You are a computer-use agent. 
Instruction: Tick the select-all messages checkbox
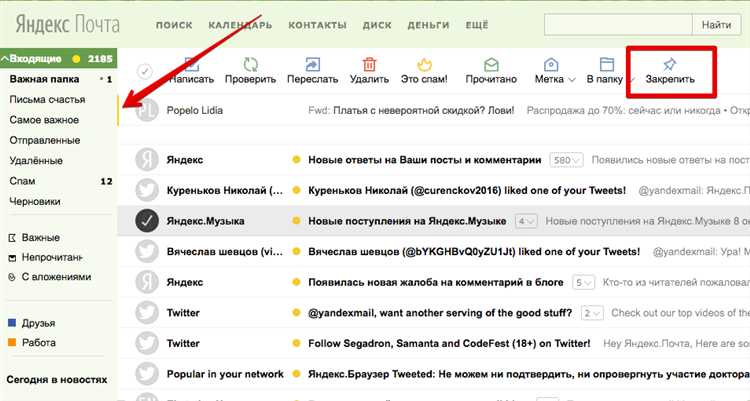pos(144,72)
